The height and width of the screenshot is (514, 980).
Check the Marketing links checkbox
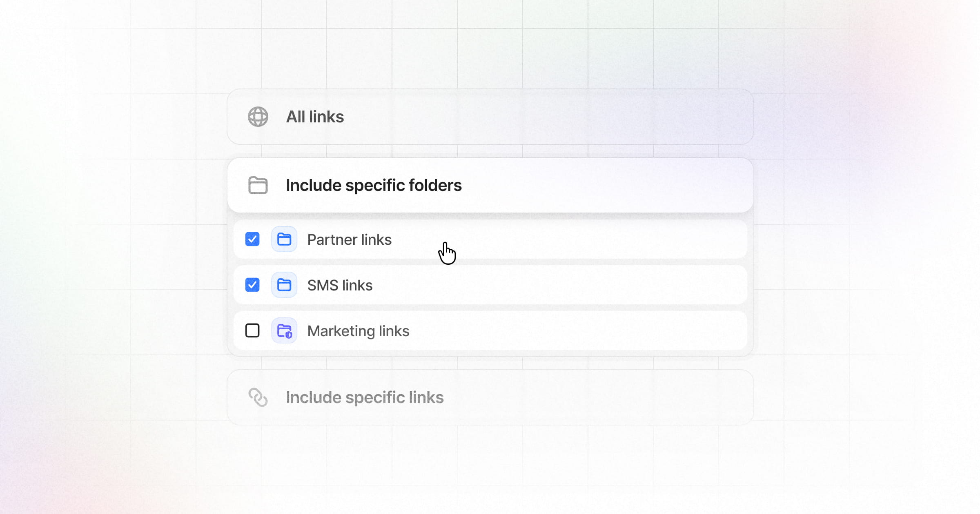252,330
